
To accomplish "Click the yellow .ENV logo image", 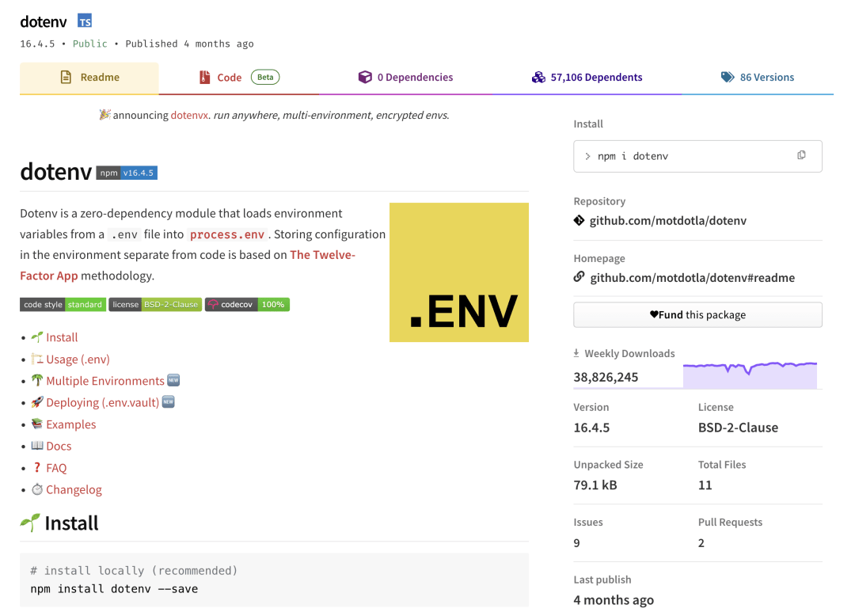I will click(x=458, y=272).
